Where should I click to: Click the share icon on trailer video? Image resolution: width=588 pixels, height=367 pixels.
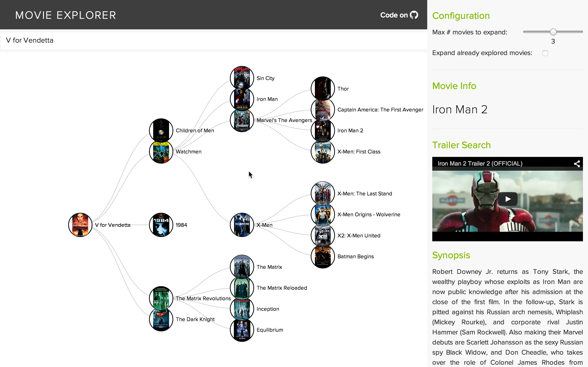(x=577, y=164)
